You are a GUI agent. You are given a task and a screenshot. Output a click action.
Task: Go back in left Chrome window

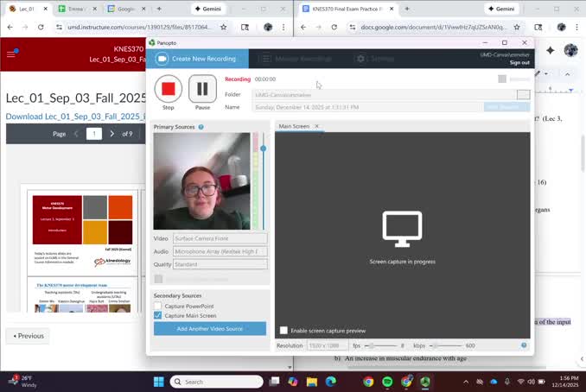(10, 28)
